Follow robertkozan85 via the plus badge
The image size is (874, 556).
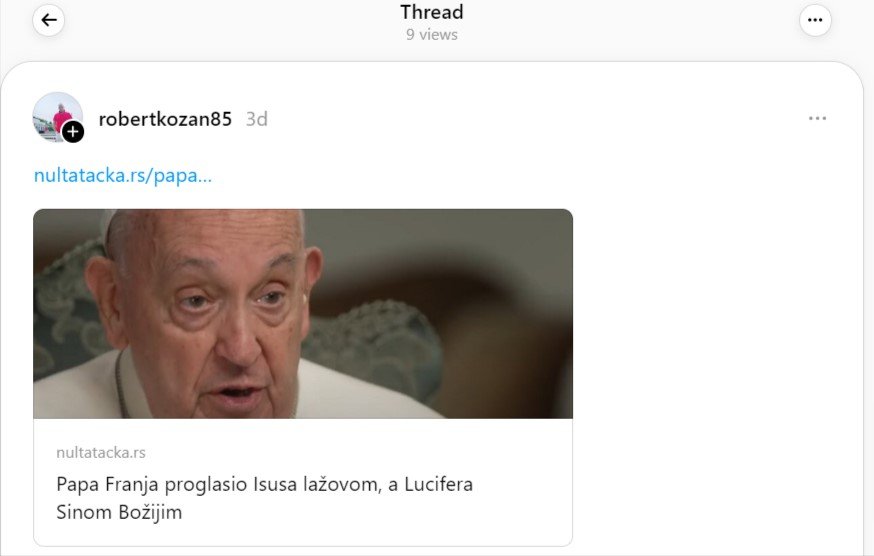point(73,132)
